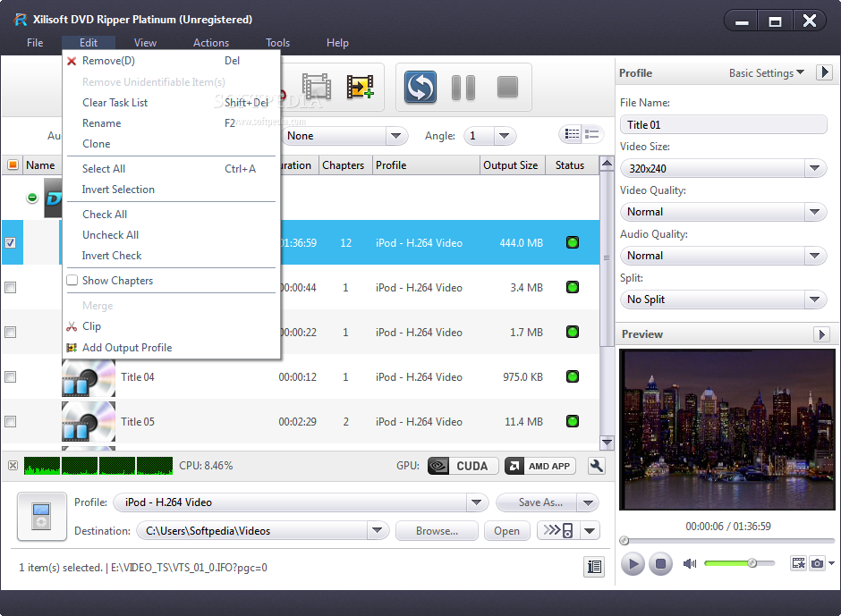Sort by Output Size column header
This screenshot has height=616, width=841.
coord(511,165)
